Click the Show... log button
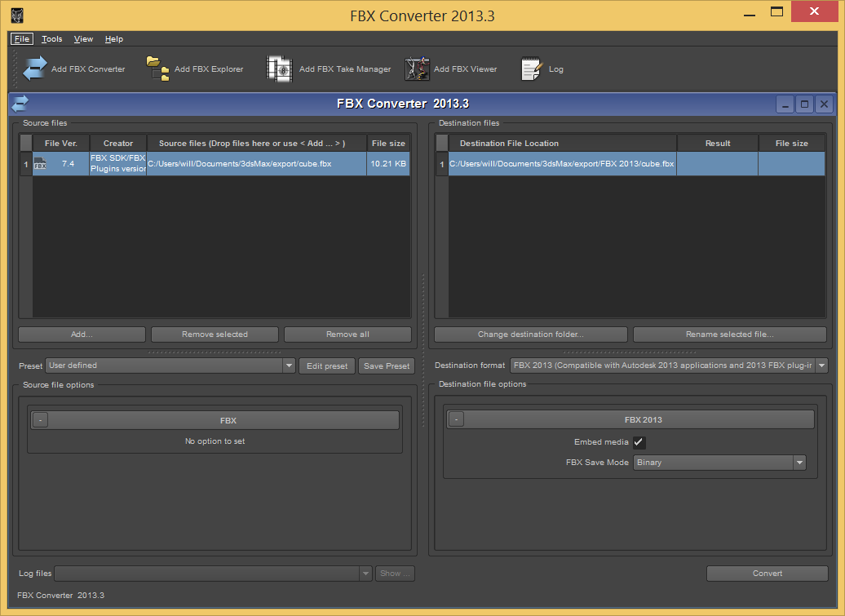 click(x=395, y=574)
